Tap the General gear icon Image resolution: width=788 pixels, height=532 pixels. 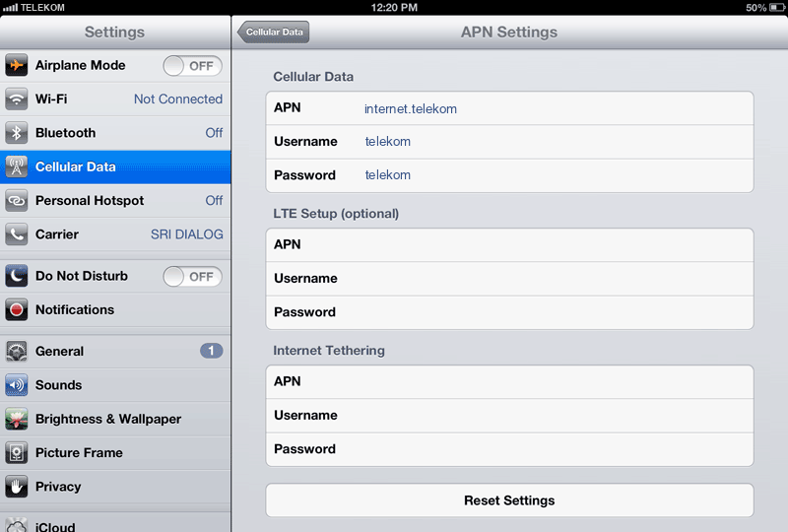(x=16, y=351)
